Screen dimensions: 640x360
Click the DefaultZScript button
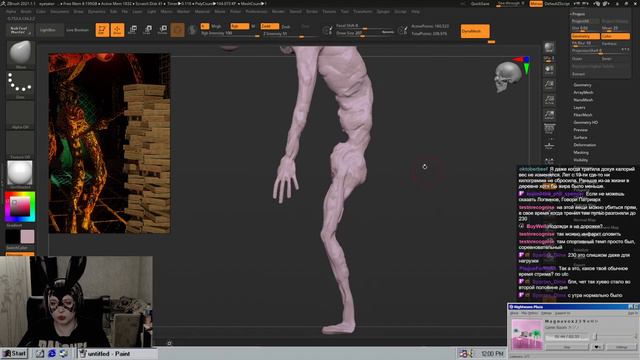(557, 4)
